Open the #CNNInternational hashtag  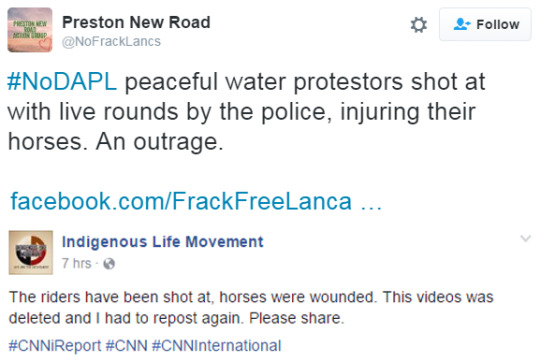(x=217, y=345)
